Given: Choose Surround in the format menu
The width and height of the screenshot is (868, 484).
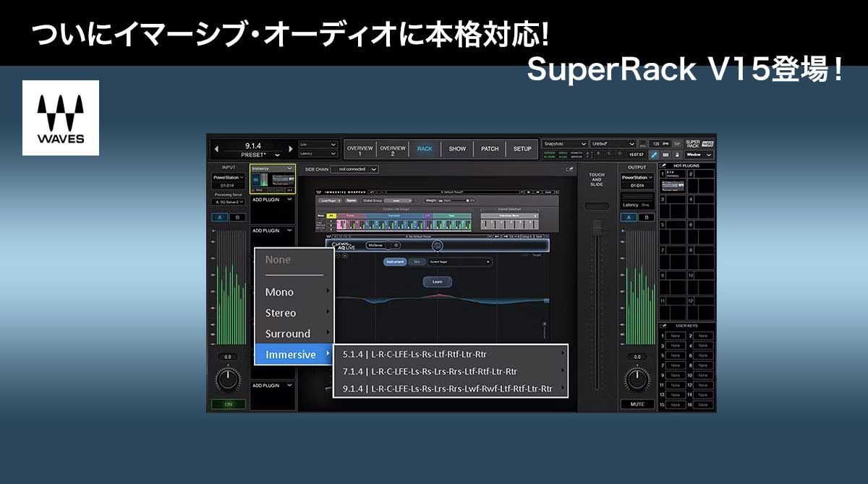Looking at the screenshot, I should click(294, 334).
